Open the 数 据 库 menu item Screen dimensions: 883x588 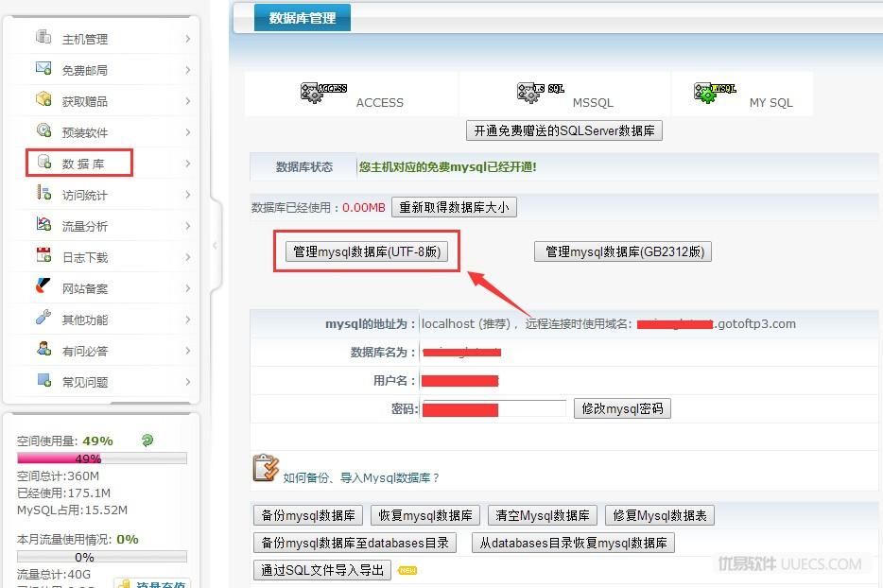(x=83, y=164)
